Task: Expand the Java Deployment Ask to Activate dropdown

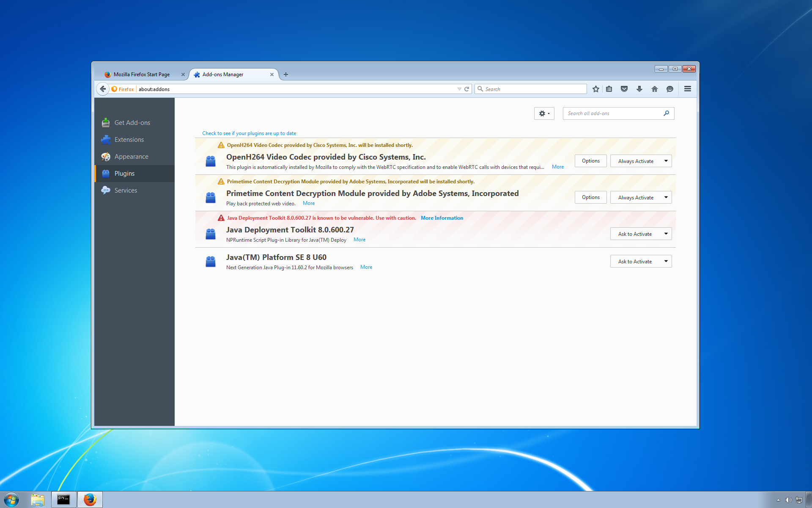Action: click(x=666, y=234)
